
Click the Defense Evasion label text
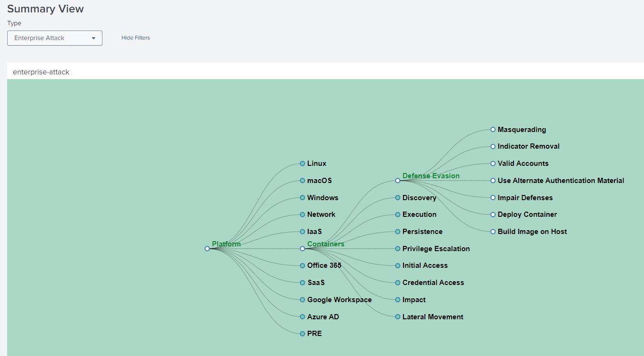coord(431,176)
